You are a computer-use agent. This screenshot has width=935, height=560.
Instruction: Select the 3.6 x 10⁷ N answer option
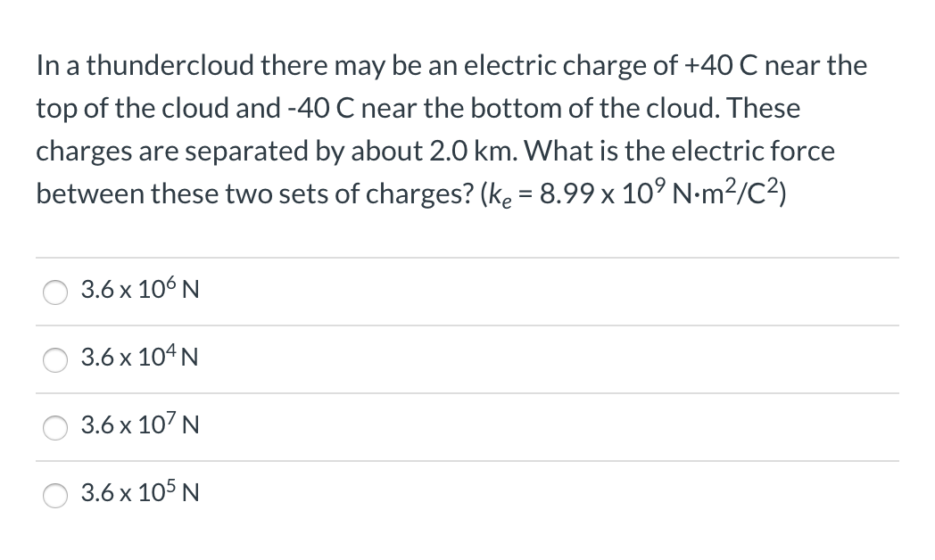(138, 426)
